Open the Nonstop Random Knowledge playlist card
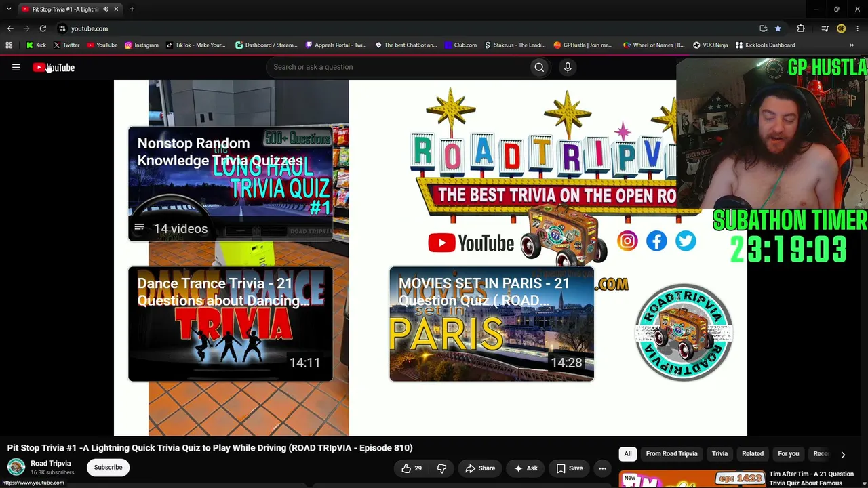The height and width of the screenshot is (488, 868). click(231, 184)
